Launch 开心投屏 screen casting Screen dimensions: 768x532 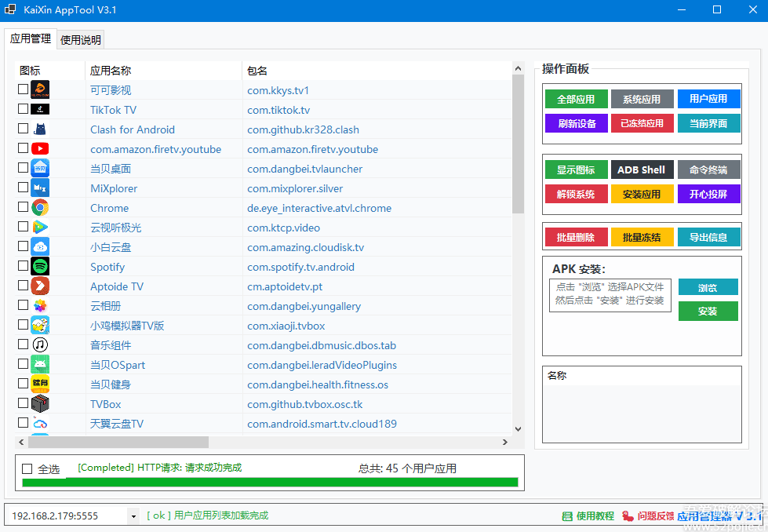click(x=708, y=194)
